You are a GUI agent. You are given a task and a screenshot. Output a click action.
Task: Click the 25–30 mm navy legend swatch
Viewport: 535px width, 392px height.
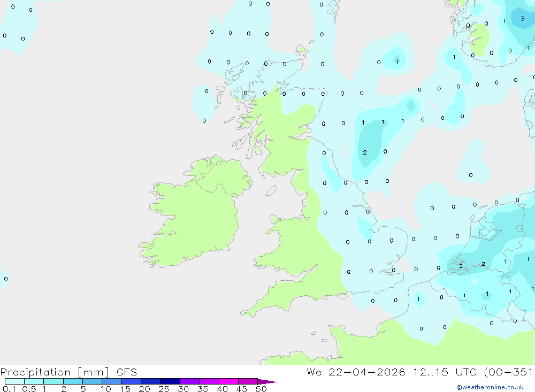click(170, 381)
